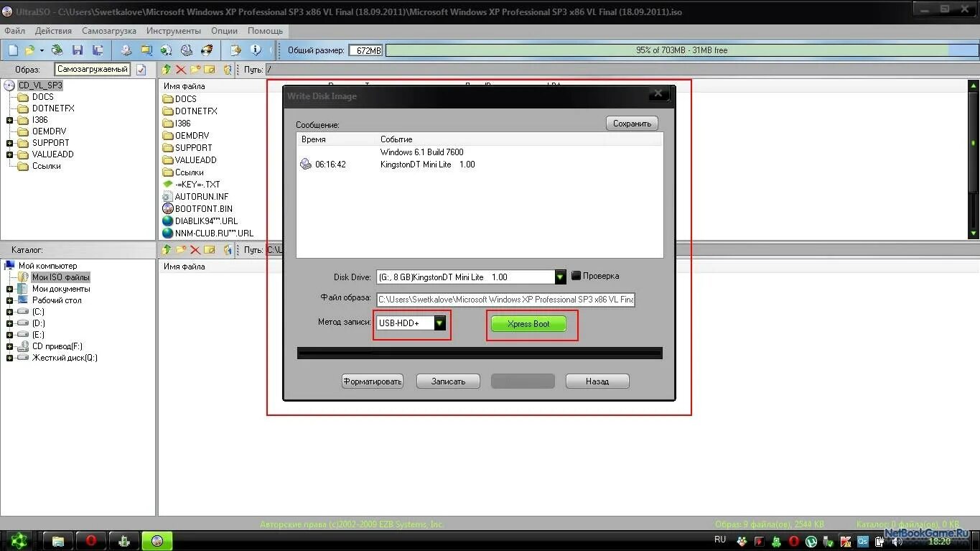Expand the VALUEADD tree node
This screenshot has height=551, width=980.
click(x=9, y=154)
